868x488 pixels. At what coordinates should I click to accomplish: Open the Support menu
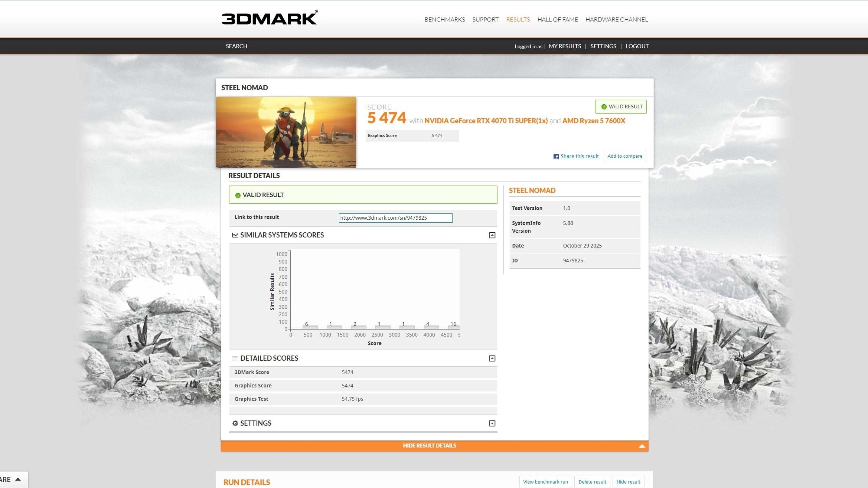tap(485, 20)
